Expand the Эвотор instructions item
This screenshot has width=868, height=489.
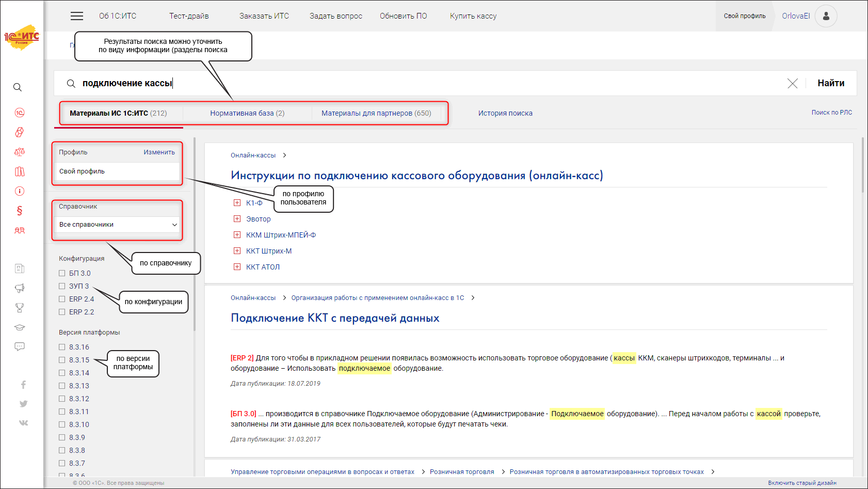237,219
